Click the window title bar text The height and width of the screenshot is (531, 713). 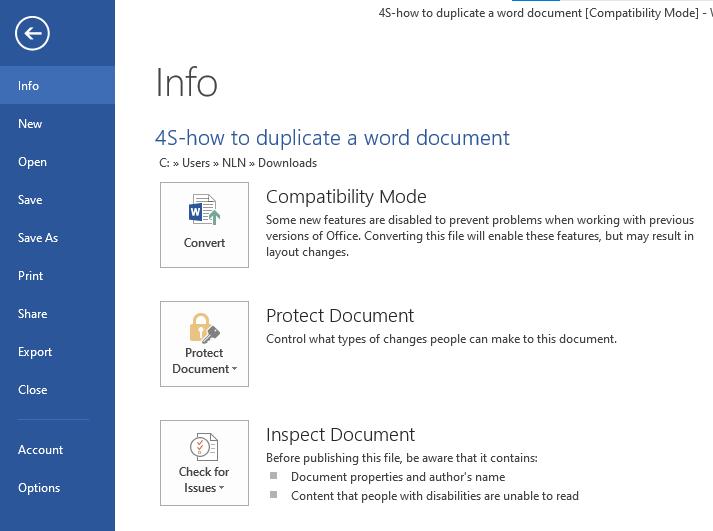click(x=545, y=13)
